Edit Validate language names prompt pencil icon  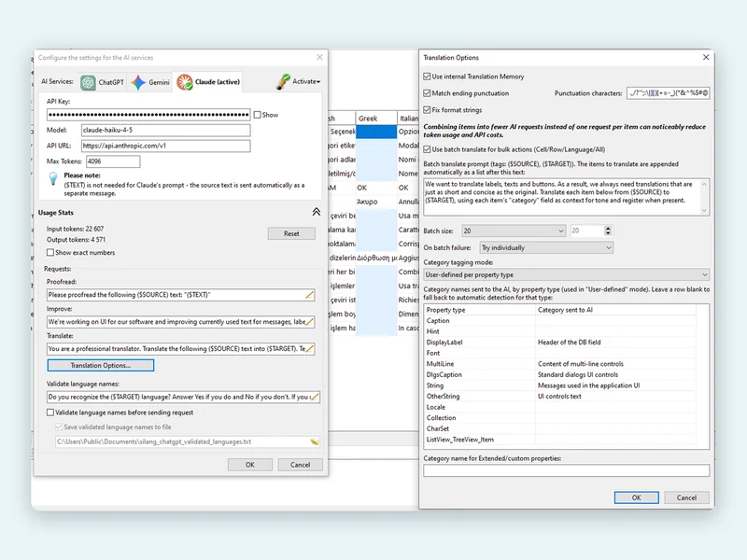315,397
